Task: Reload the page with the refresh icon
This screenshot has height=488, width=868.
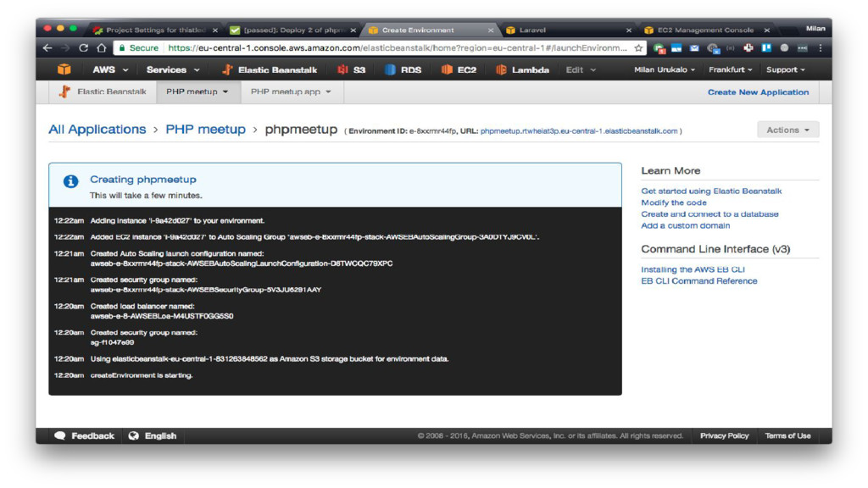Action: coord(84,48)
